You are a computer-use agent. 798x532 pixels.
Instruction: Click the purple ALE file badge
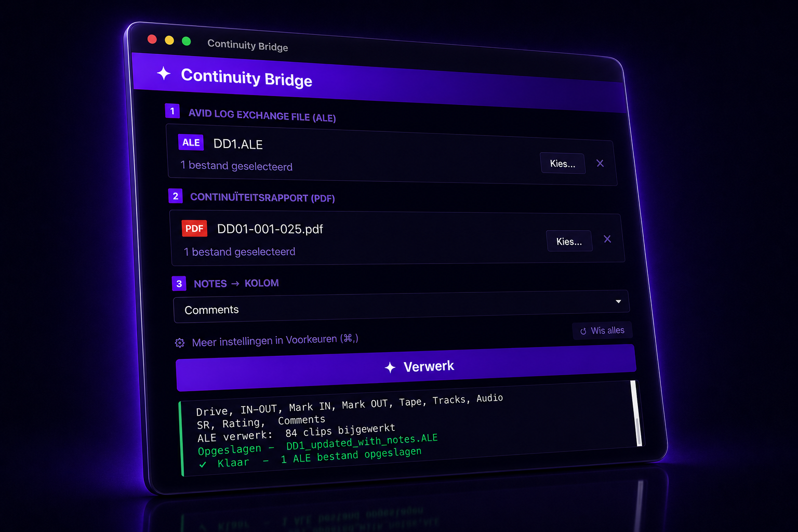[x=191, y=142]
